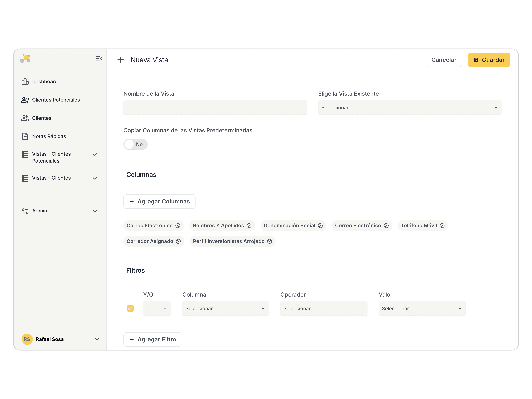This screenshot has height=399, width=532.
Task: Click the Rafael Sosa user name
Action: click(x=50, y=339)
